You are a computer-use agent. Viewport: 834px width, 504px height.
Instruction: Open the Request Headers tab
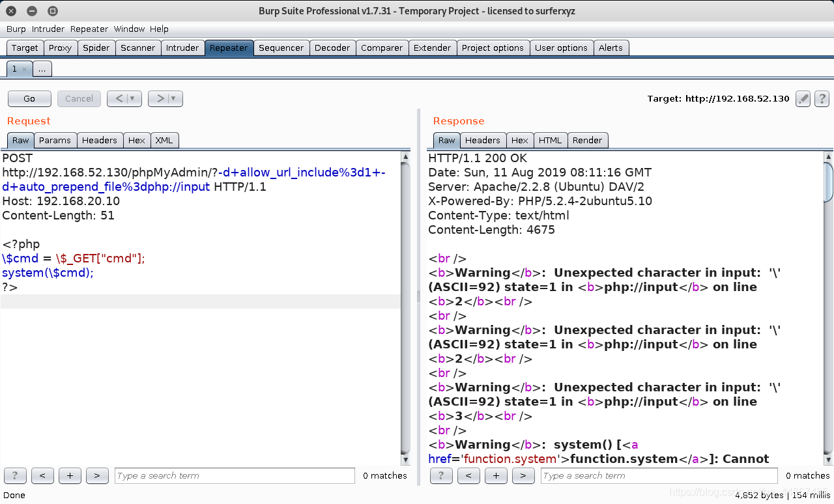coord(100,141)
